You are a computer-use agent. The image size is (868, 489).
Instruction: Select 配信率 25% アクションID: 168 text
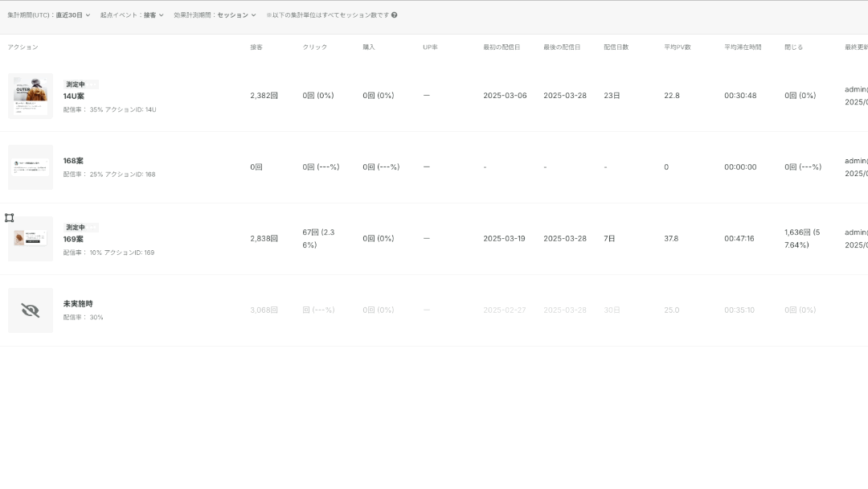109,174
